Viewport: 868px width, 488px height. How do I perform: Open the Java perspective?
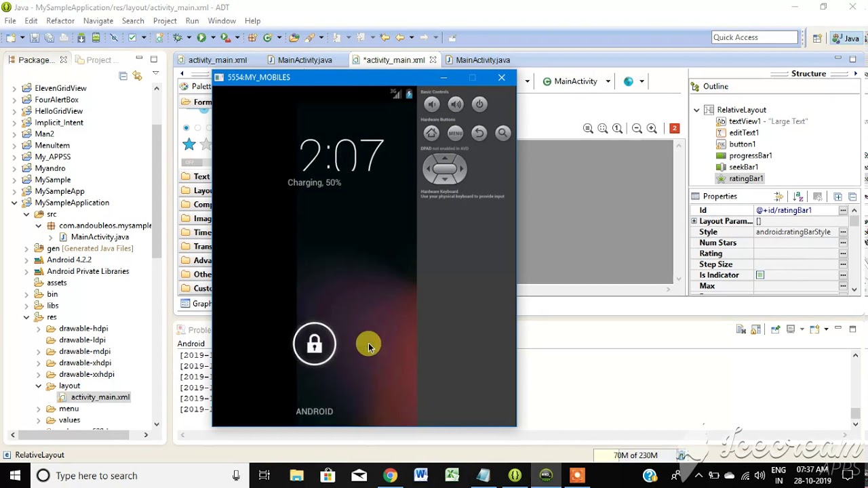point(846,38)
